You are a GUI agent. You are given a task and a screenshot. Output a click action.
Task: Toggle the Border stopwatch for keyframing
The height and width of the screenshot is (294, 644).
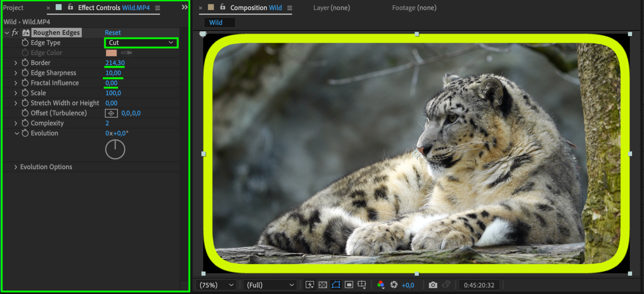(x=25, y=63)
